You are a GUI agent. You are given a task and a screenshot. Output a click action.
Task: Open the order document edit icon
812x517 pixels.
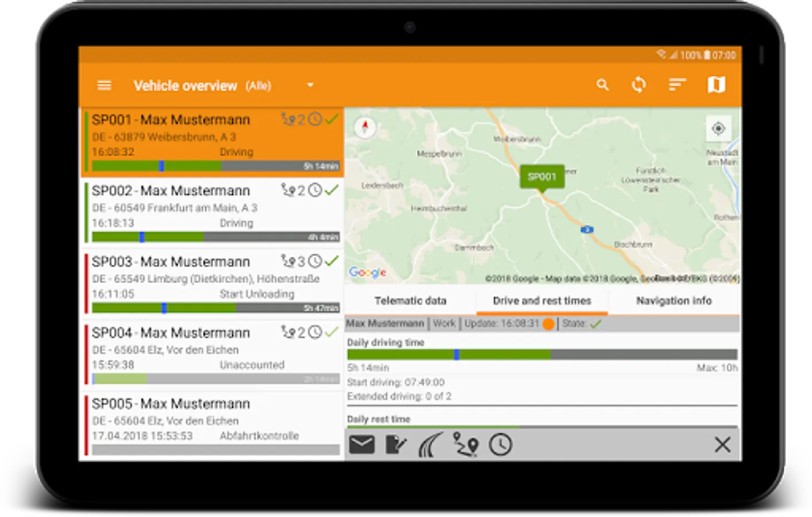click(396, 445)
